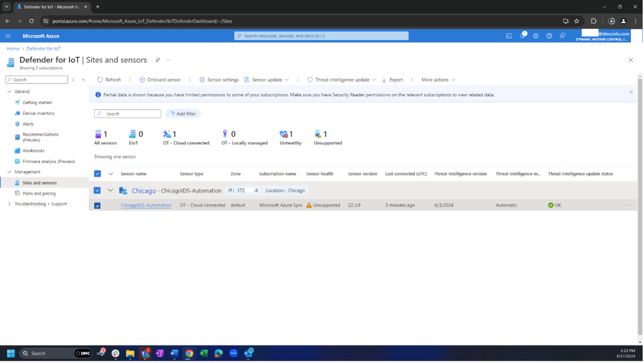Pin the Defender for IoT blade

click(158, 60)
